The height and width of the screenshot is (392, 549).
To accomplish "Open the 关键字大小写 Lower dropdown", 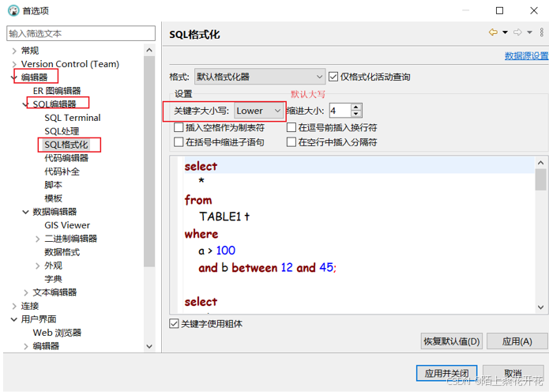I will 259,111.
